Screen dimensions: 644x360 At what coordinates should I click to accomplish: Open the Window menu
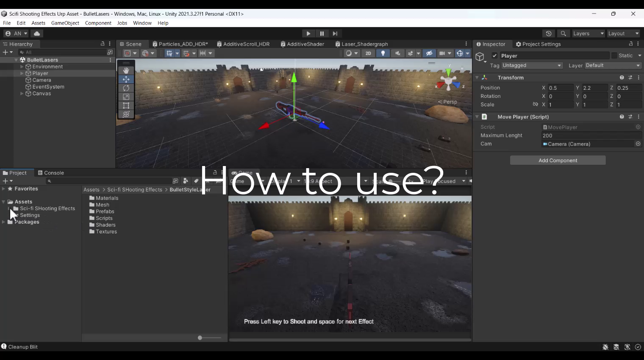click(x=142, y=23)
